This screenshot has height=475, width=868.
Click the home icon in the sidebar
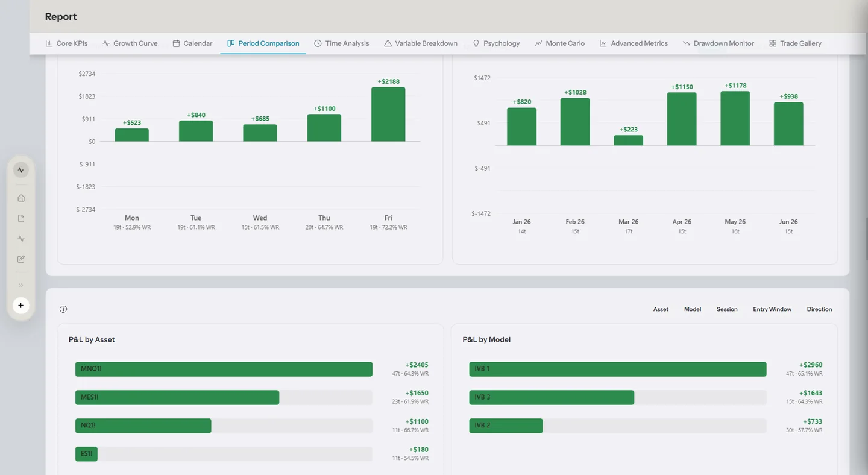(21, 198)
